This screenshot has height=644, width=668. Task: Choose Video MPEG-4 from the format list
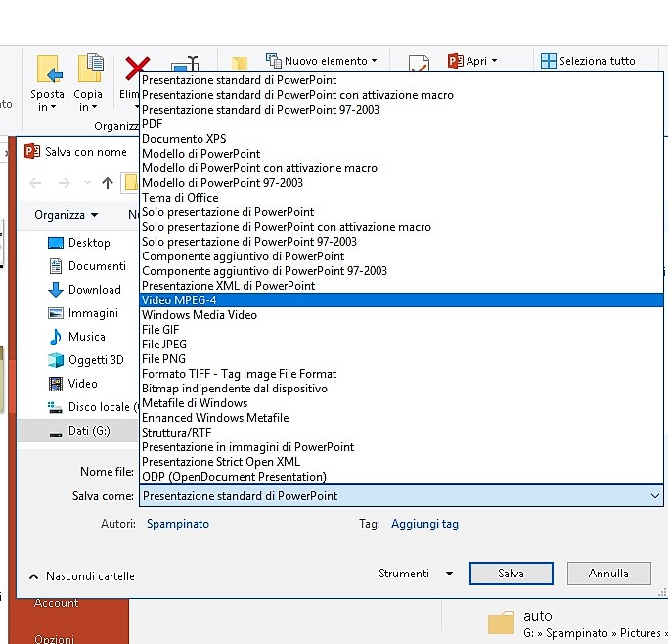click(x=179, y=300)
